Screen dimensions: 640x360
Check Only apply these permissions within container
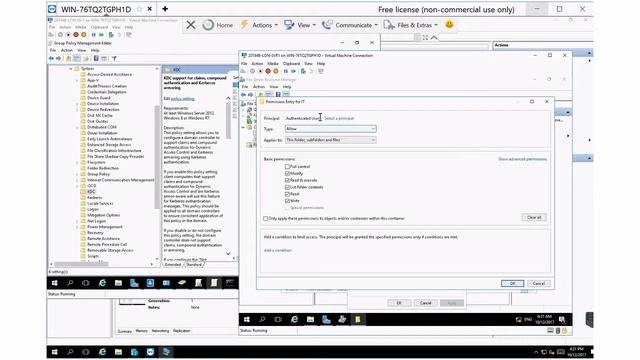coord(266,219)
